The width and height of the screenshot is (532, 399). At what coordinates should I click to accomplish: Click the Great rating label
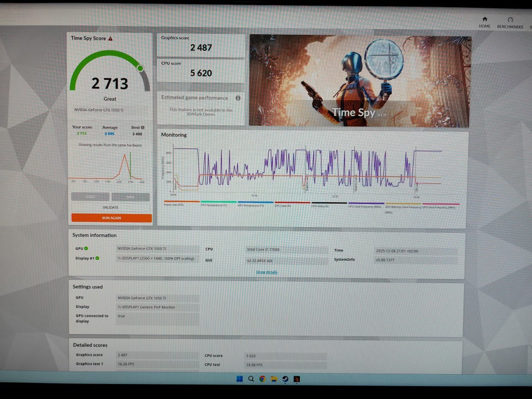point(110,99)
